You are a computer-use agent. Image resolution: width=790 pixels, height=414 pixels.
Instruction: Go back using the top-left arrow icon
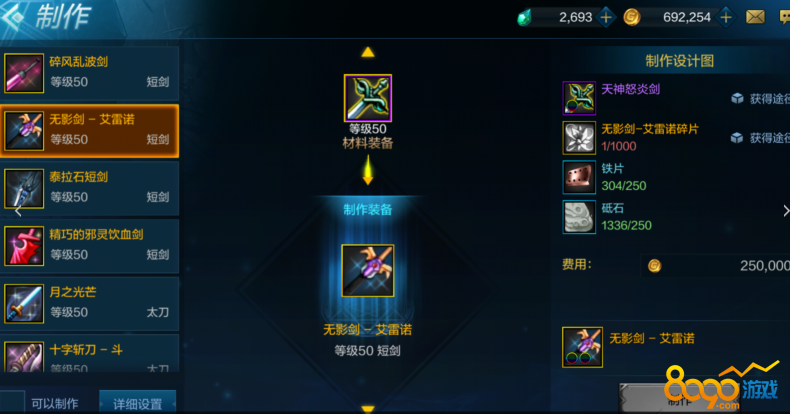[x=12, y=17]
